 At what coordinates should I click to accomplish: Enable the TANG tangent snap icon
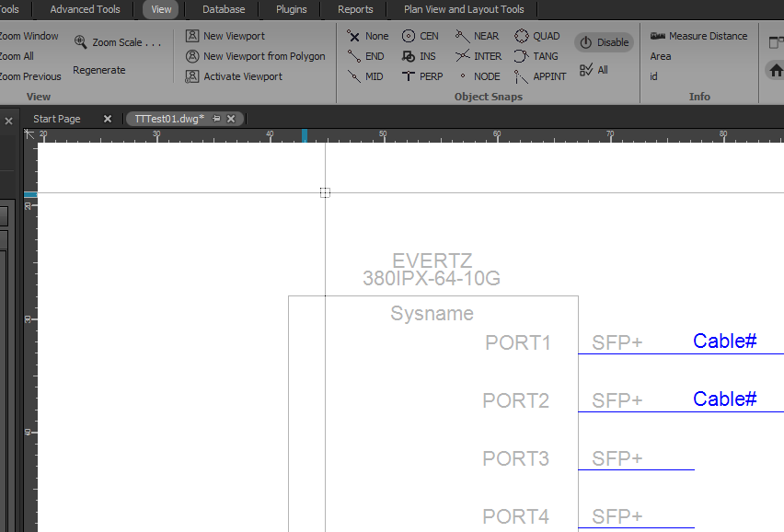[x=522, y=56]
